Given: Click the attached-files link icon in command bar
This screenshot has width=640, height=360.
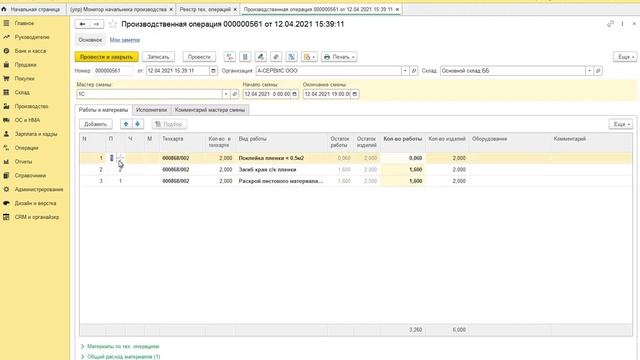Looking at the screenshot, I should (x=276, y=57).
